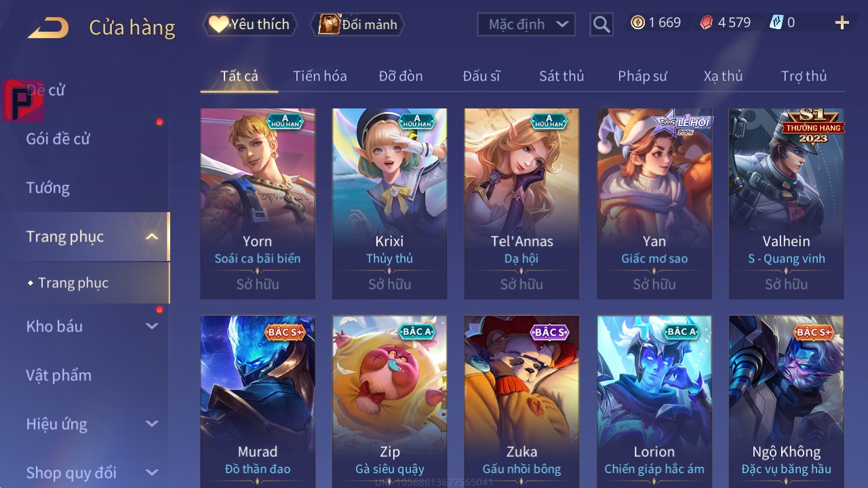Expand the Kho báu sidebar section

tap(152, 326)
